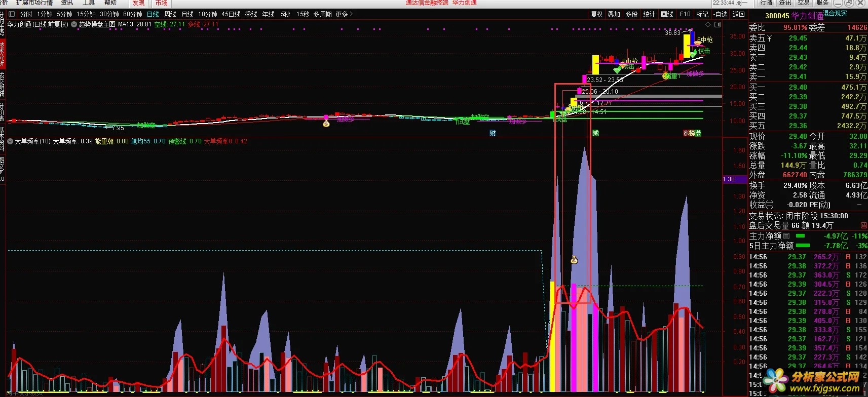Click the 返回 back button
Image resolution: width=868 pixels, height=397 pixels.
739,14
